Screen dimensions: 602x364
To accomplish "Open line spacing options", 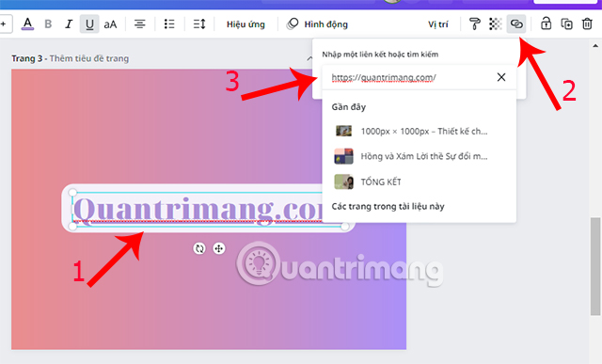I will tap(199, 24).
